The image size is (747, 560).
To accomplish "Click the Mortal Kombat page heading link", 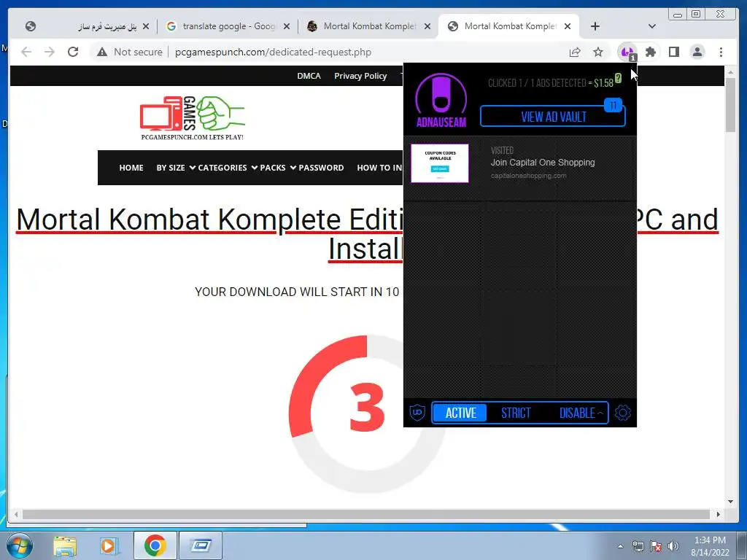I will (x=367, y=234).
